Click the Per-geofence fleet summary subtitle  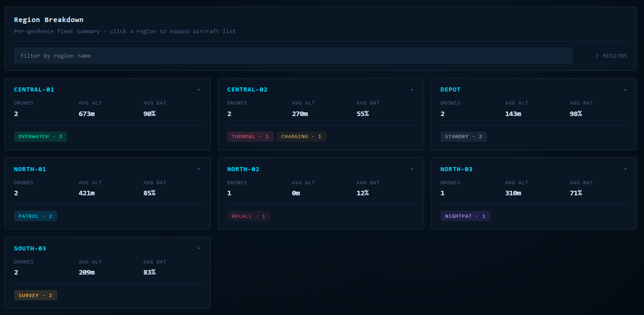click(x=124, y=31)
